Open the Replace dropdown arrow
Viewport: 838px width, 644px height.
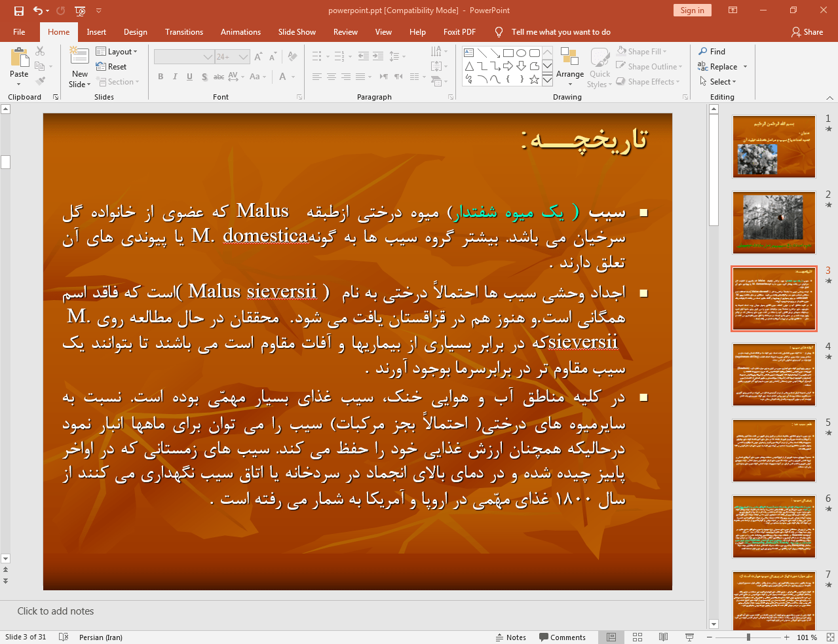click(x=745, y=67)
